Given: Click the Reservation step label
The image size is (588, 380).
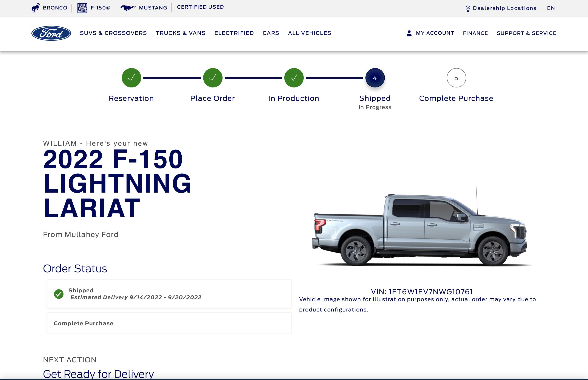Looking at the screenshot, I should [x=131, y=98].
